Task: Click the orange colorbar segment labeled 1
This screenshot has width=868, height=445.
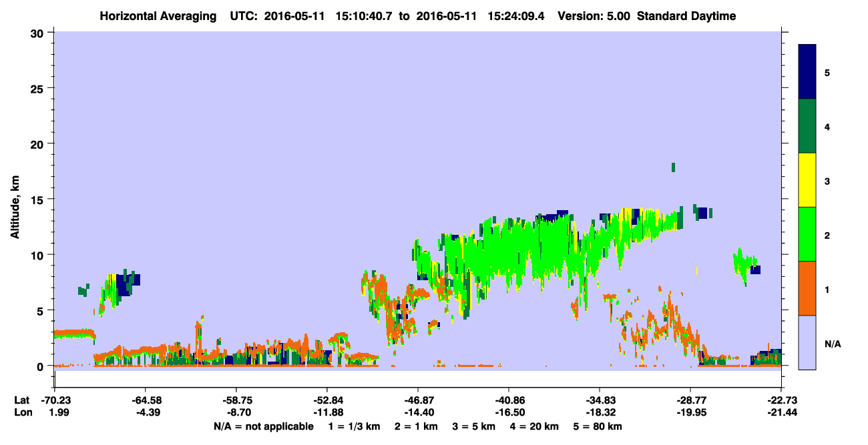Action: [807, 288]
